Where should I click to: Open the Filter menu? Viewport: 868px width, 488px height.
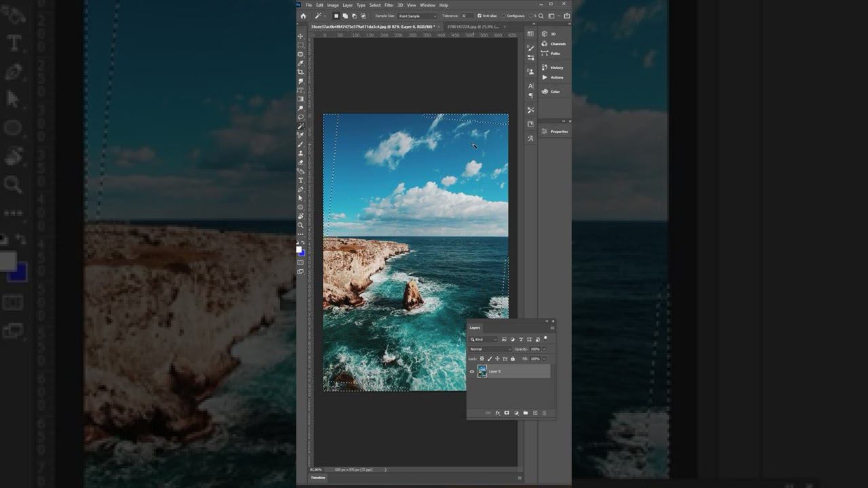coord(389,5)
